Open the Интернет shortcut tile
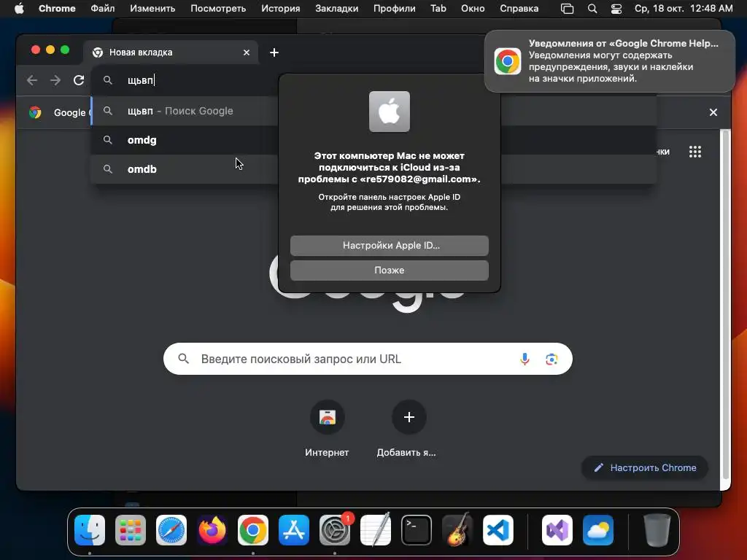This screenshot has height=560, width=747. [327, 429]
